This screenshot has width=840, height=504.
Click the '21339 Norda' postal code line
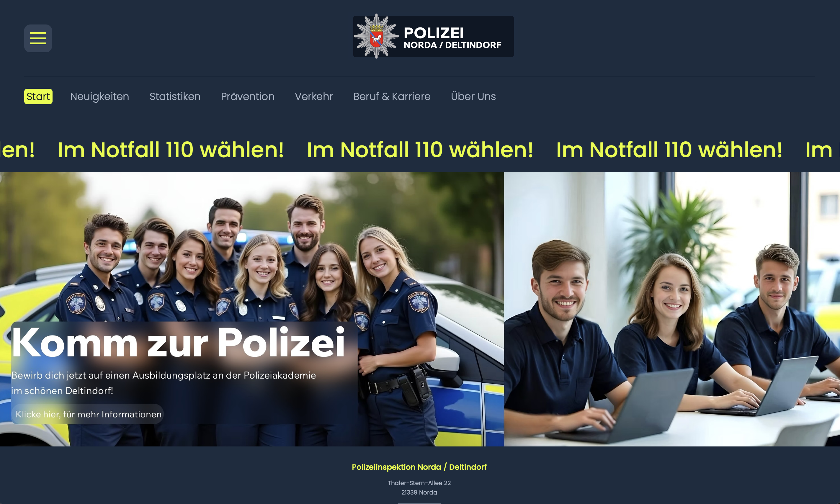tap(419, 492)
